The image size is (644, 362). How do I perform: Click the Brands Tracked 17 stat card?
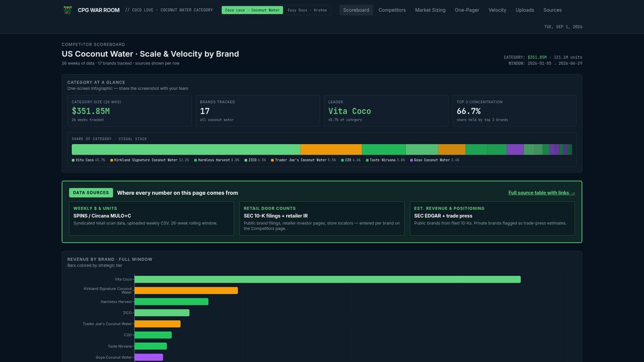(x=258, y=111)
